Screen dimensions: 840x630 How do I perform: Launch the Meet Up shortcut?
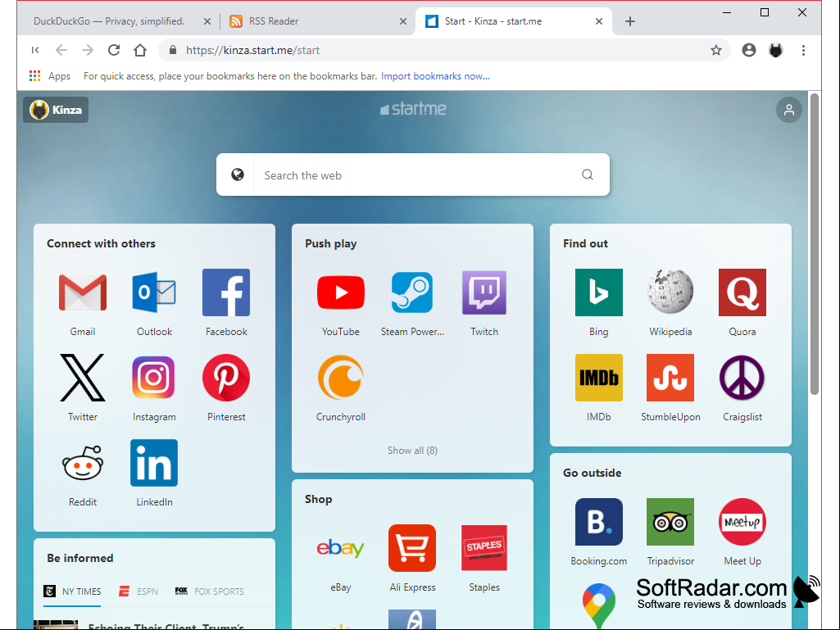742,522
